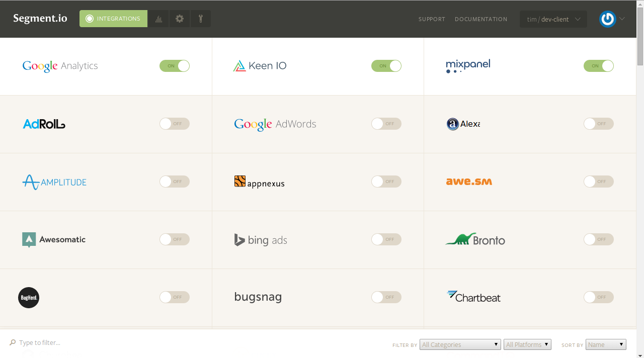This screenshot has height=358, width=644.
Task: Click the awe.sm logo
Action: [x=469, y=182]
